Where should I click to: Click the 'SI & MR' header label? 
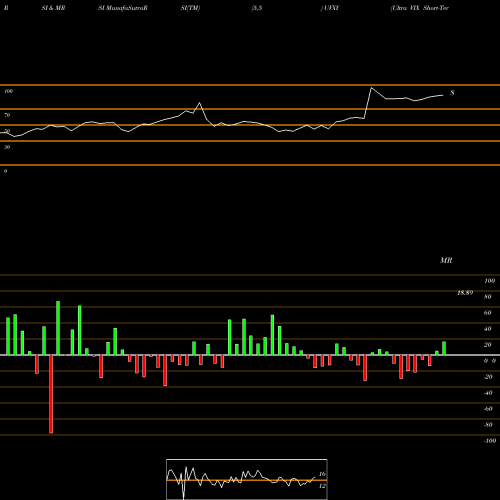point(53,8)
